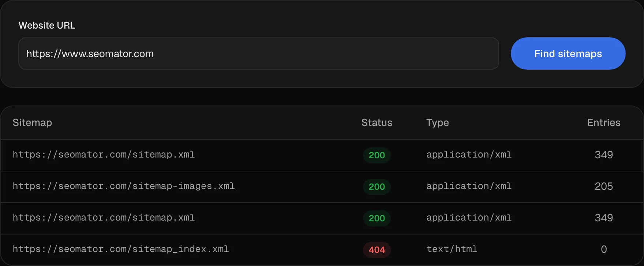
Task: Click the red 404 status badge
Action: coord(377,250)
